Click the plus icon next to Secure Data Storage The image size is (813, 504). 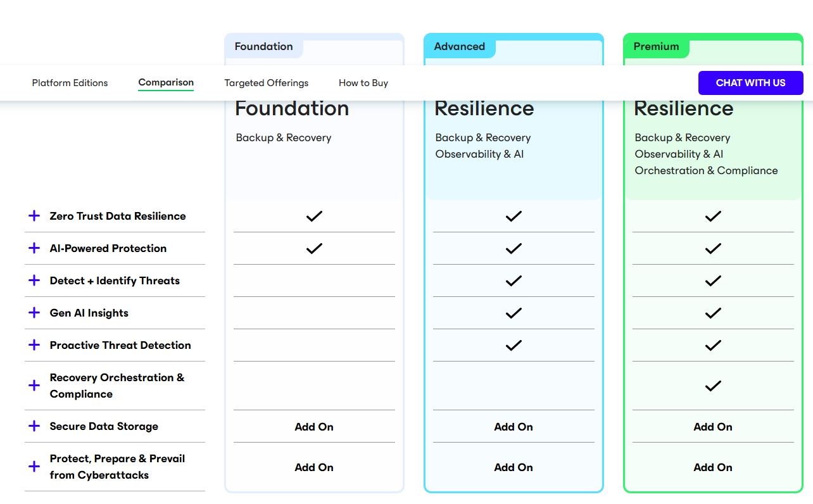point(34,426)
